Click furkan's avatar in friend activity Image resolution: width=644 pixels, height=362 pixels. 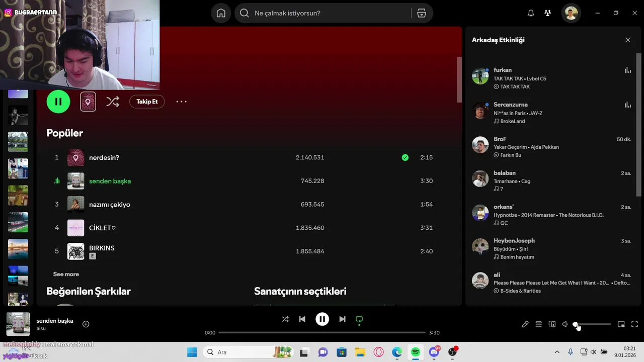pos(480,76)
